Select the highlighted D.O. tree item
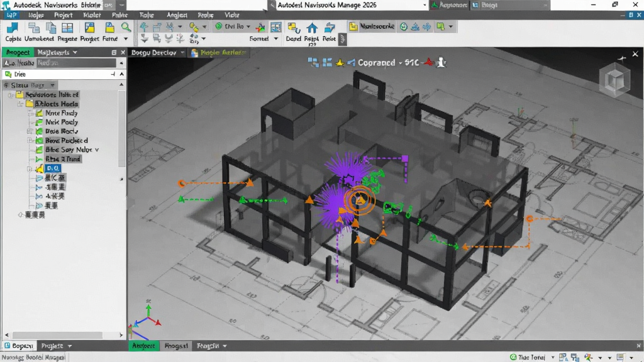 coord(53,168)
